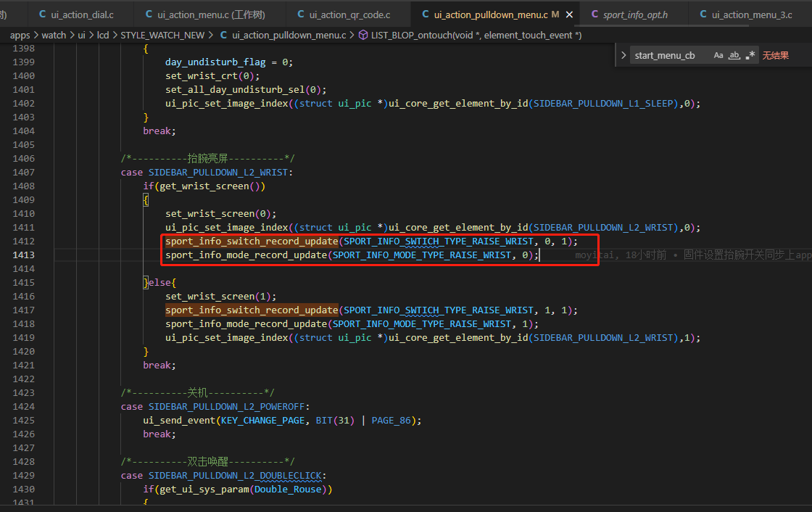Expand the replace field in find widget
812x512 pixels.
pos(623,55)
